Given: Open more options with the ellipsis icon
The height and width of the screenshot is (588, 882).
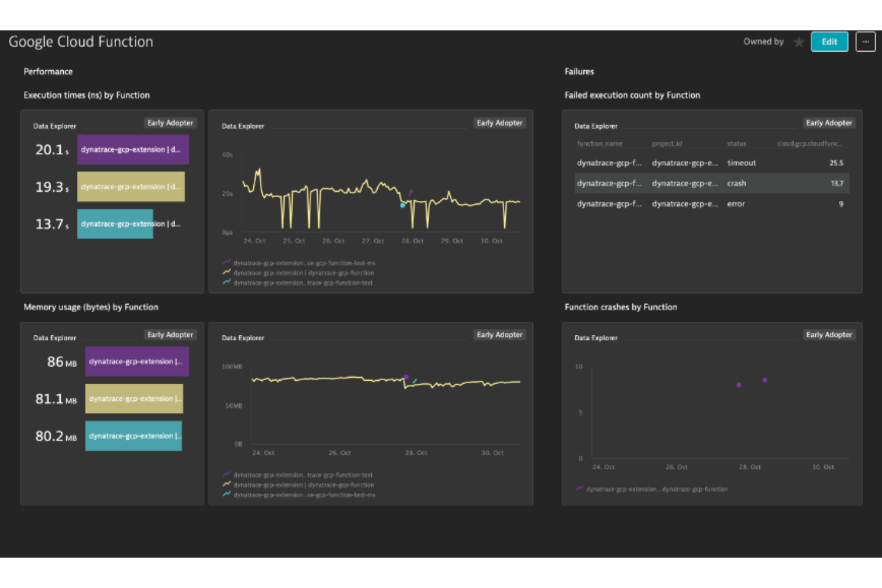Looking at the screenshot, I should [865, 42].
